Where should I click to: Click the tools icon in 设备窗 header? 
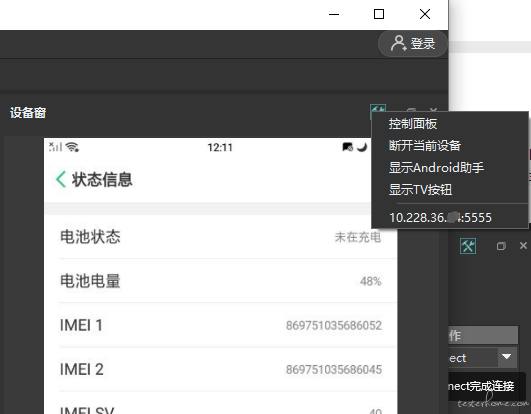[378, 109]
